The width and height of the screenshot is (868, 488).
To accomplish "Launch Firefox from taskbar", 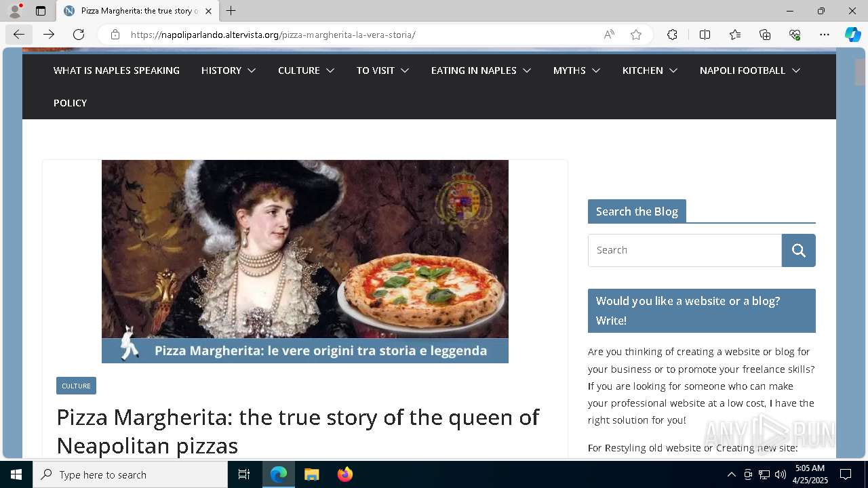I will pos(344,474).
